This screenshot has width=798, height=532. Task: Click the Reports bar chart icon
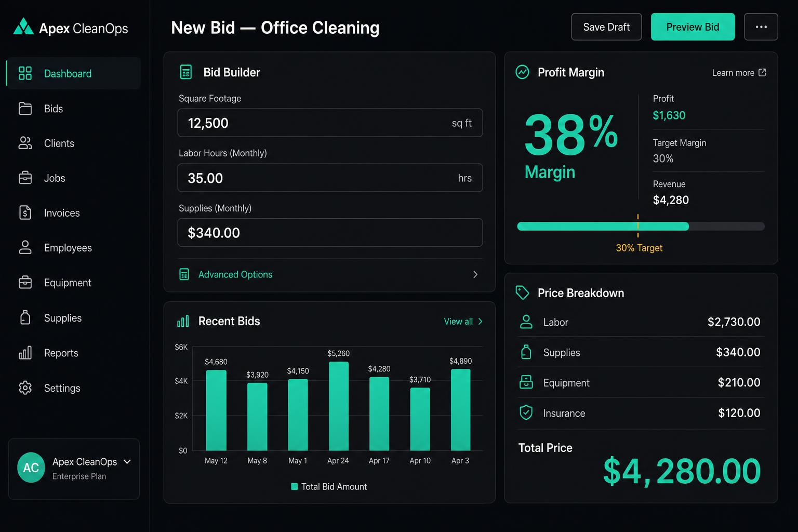[25, 352]
